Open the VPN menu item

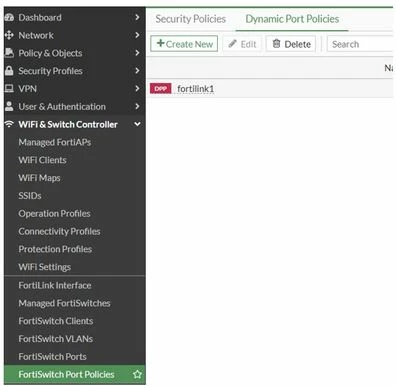(75, 89)
